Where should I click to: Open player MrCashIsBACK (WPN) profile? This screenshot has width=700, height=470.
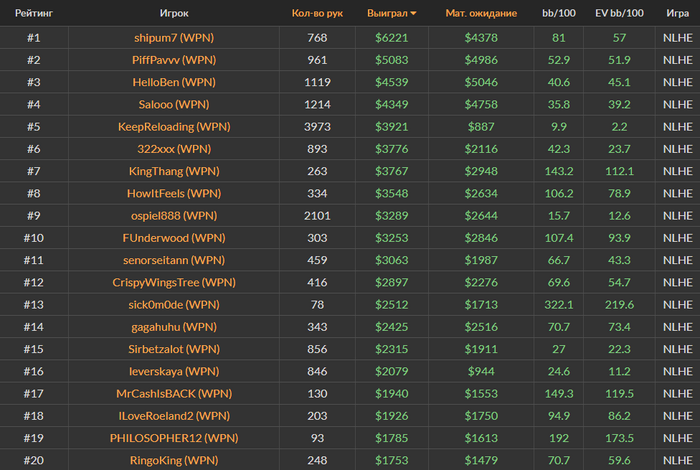tap(174, 394)
